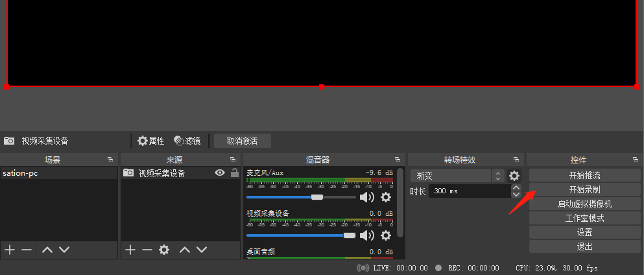Add a new source with plus icon
The height and width of the screenshot is (275, 644).
[130, 250]
